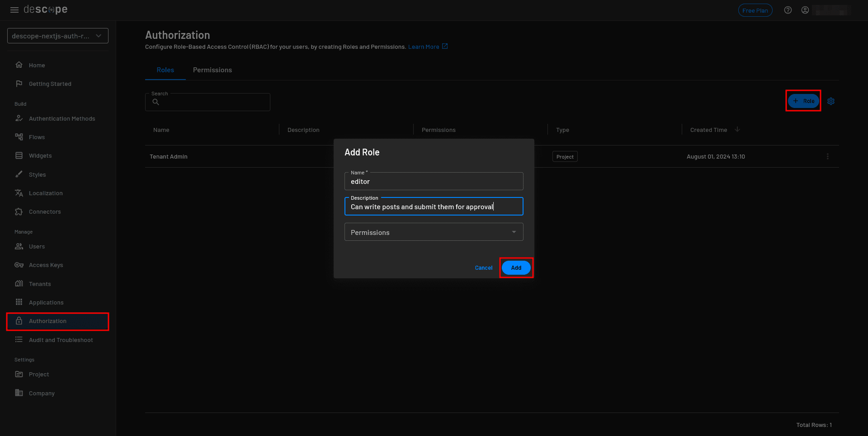This screenshot has height=436, width=868.
Task: Click Add to create the role
Action: pos(516,268)
